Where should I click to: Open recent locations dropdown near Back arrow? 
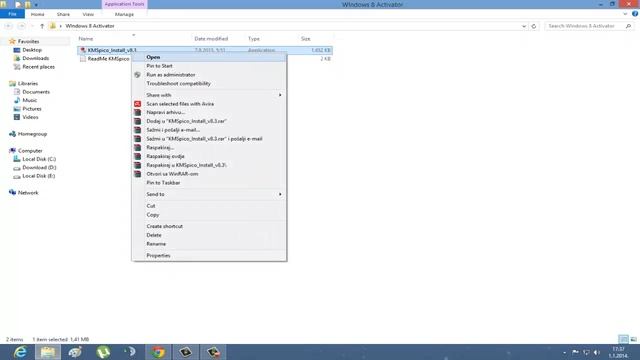32,26
